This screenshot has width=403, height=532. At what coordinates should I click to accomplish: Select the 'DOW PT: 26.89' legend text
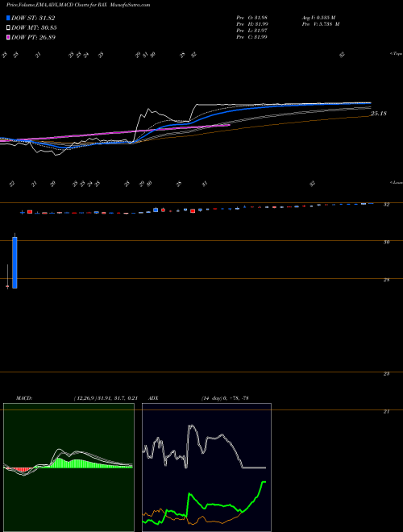pyautogui.click(x=33, y=37)
